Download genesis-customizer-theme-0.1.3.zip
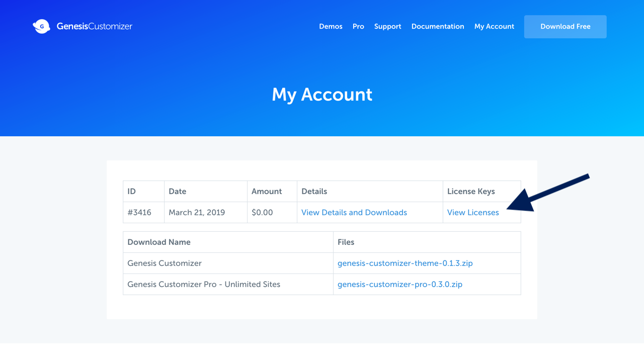This screenshot has width=644, height=362. pos(405,263)
